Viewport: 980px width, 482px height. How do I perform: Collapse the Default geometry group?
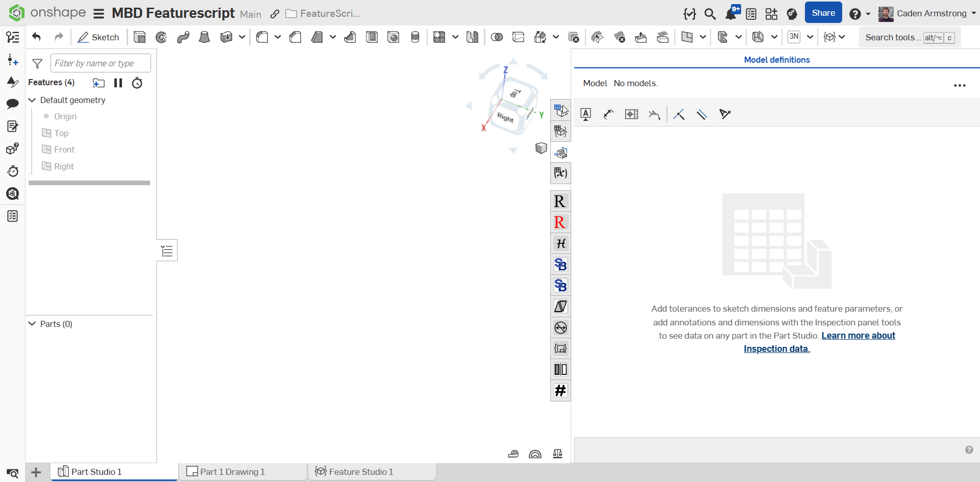[x=32, y=100]
